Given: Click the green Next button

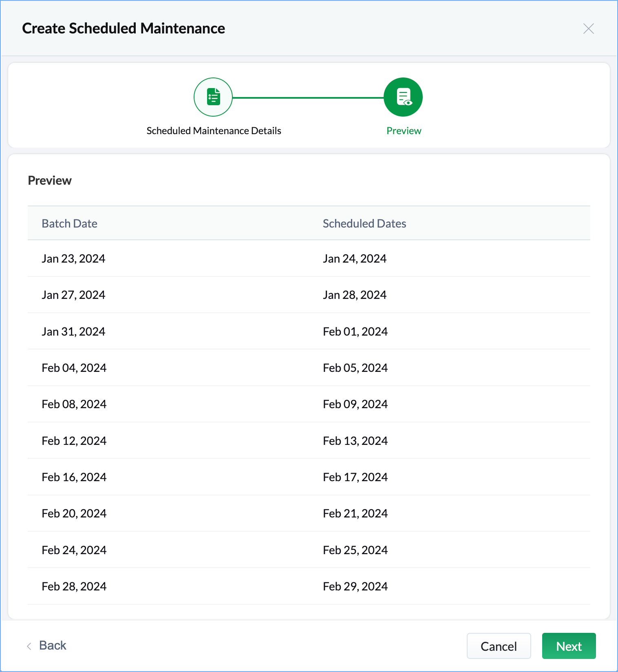Looking at the screenshot, I should click(x=569, y=646).
